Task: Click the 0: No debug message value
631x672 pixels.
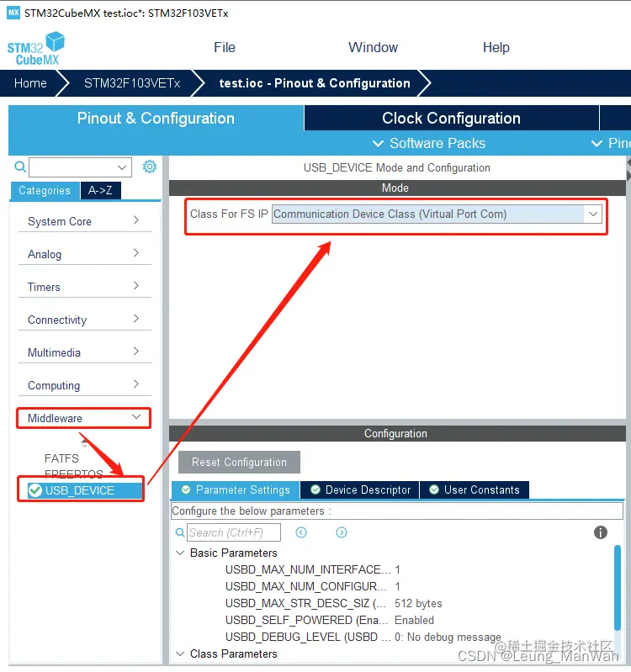Action: coord(448,637)
